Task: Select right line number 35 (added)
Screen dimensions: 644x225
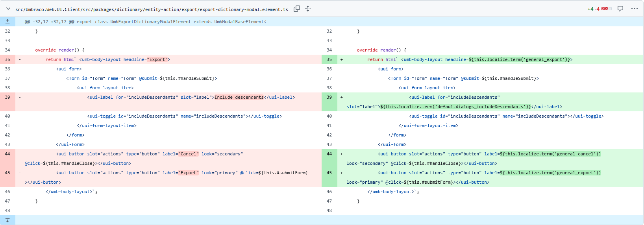Action: pyautogui.click(x=329, y=59)
